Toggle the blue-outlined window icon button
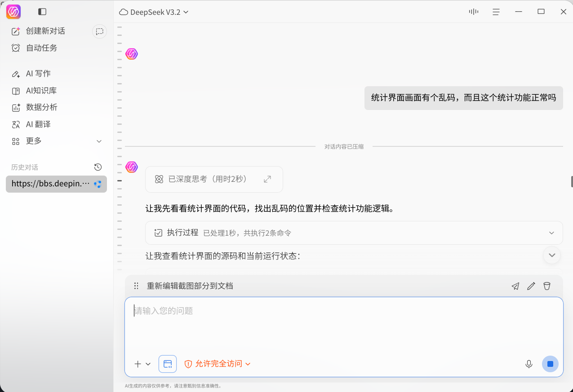This screenshot has width=573, height=392. pos(168,364)
